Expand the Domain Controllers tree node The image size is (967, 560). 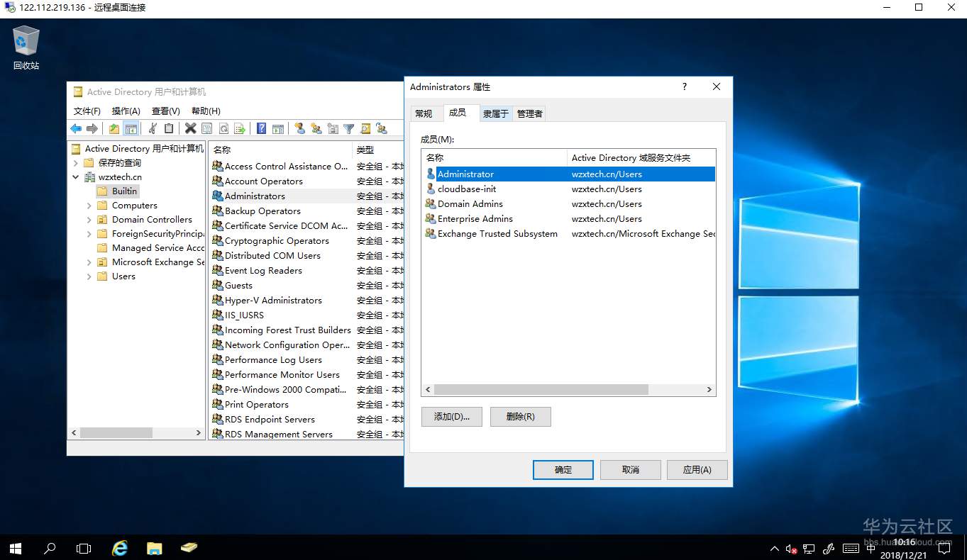[89, 220]
